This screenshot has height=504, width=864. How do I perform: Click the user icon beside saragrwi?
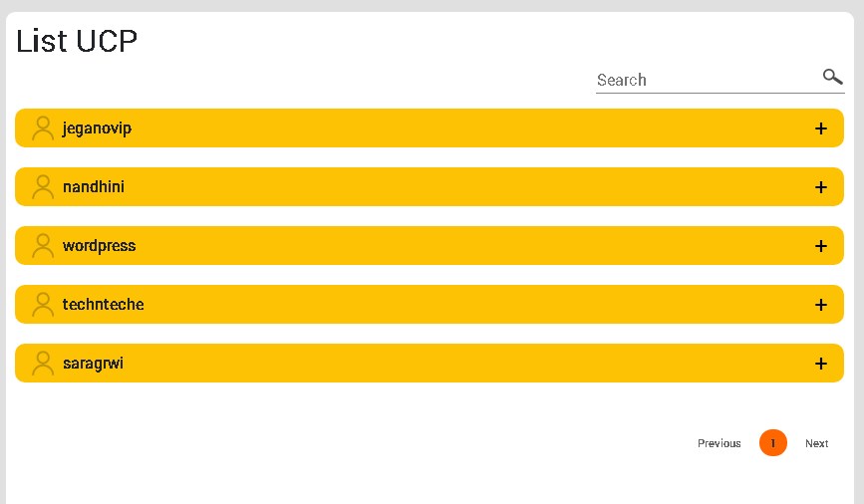[x=43, y=364]
